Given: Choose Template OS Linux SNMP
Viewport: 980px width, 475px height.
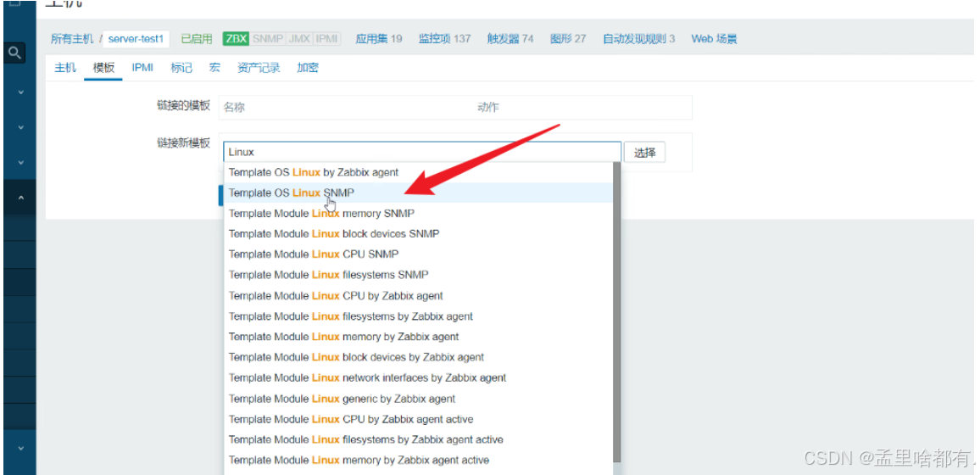Looking at the screenshot, I should click(x=418, y=193).
